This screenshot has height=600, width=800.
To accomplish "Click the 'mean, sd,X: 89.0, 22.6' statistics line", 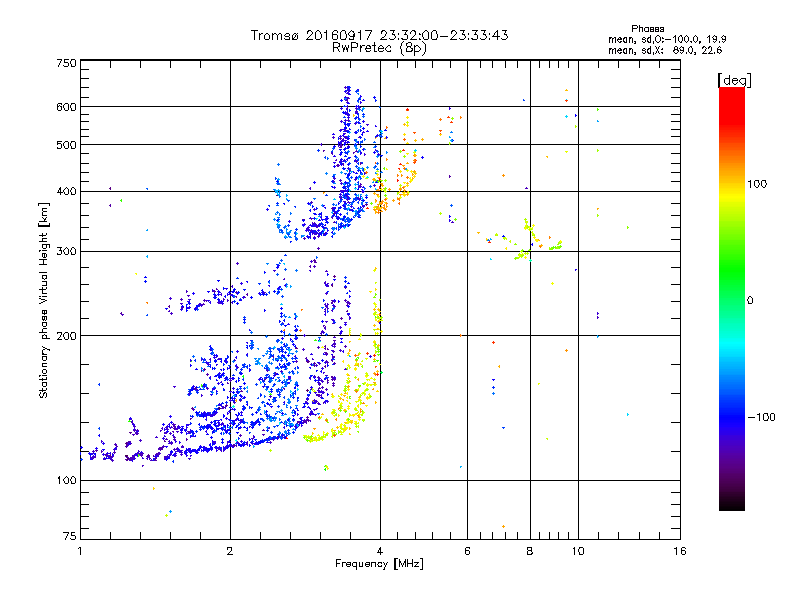I will click(x=665, y=50).
